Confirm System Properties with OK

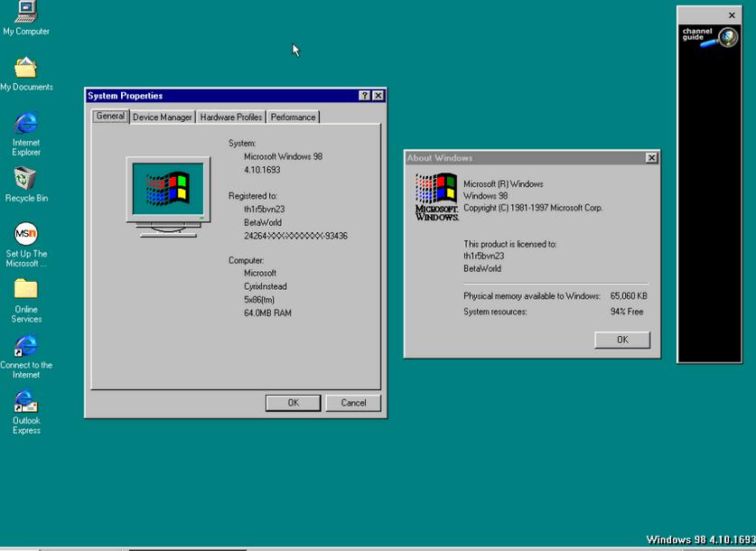point(292,403)
